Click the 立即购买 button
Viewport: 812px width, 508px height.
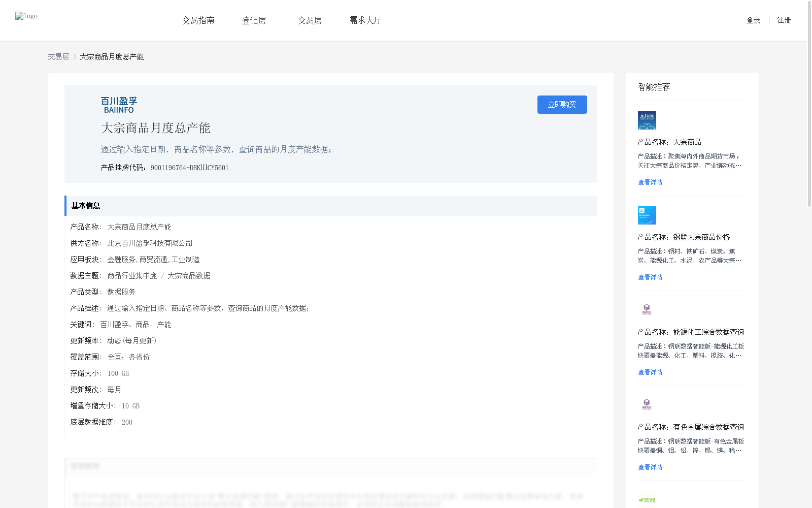coord(562,105)
